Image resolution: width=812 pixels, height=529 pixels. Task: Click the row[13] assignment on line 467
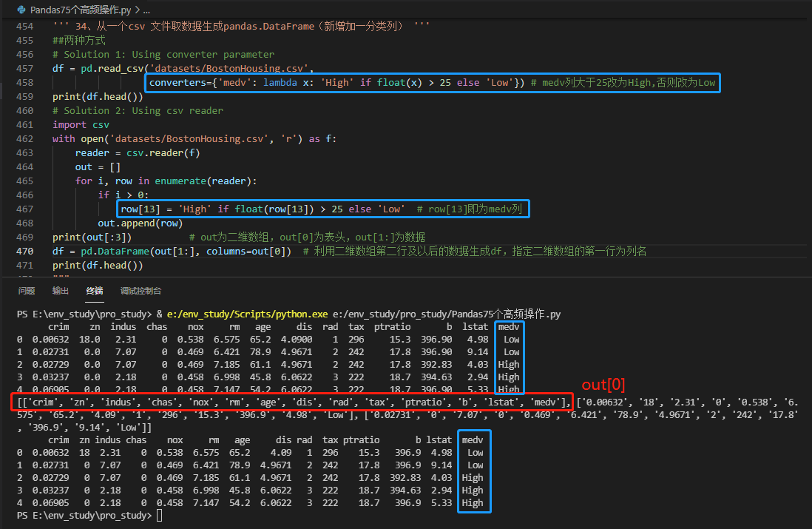tap(262, 209)
